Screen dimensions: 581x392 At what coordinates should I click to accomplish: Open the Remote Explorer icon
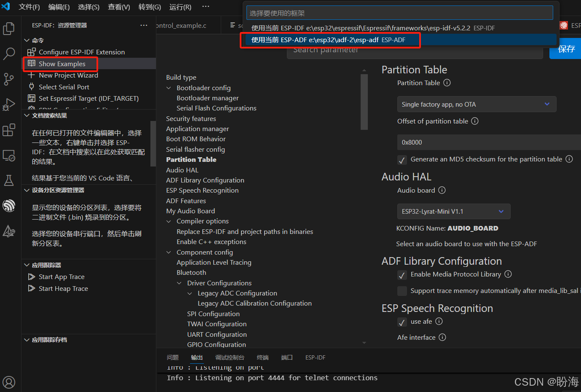pyautogui.click(x=9, y=155)
